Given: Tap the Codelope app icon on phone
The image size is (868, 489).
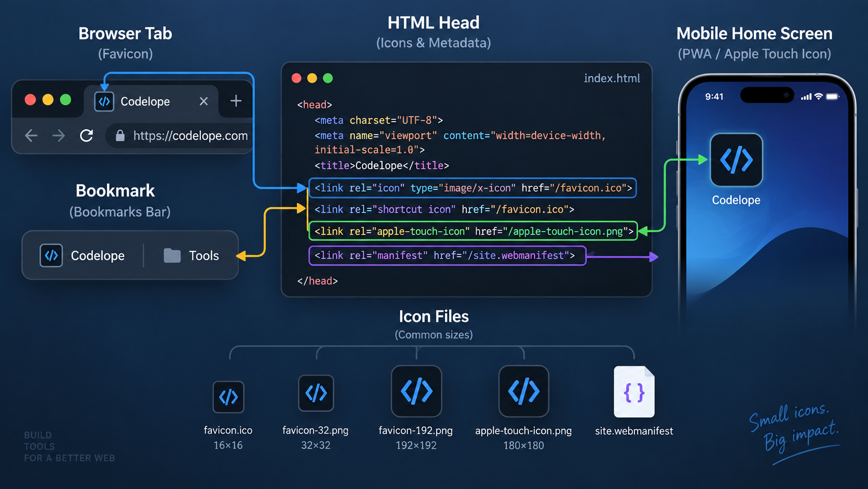Looking at the screenshot, I should point(736,160).
